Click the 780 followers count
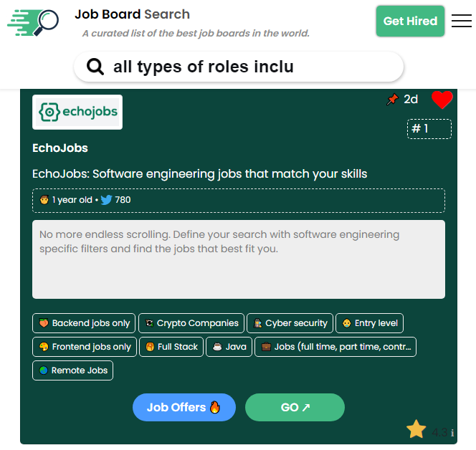Screen dimensions: 476x450 point(123,200)
